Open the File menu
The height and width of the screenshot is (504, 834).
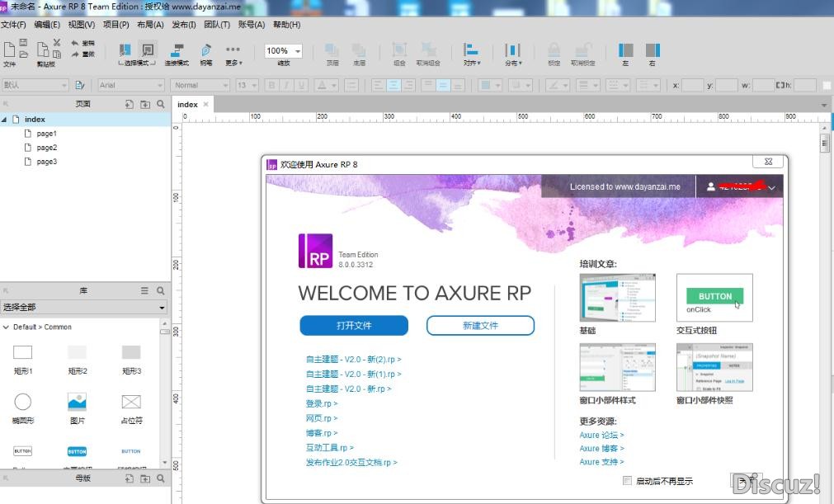[x=13, y=25]
